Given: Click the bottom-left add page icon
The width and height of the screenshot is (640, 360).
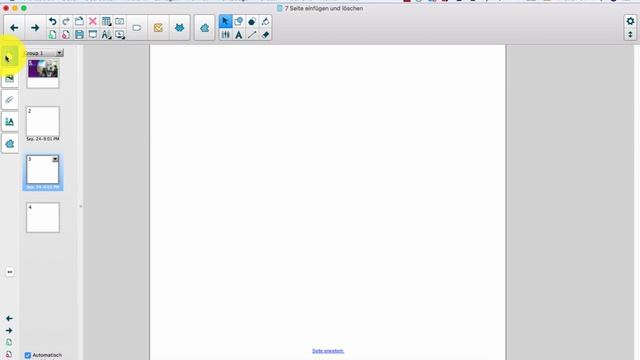Looking at the screenshot, I should (x=9, y=342).
